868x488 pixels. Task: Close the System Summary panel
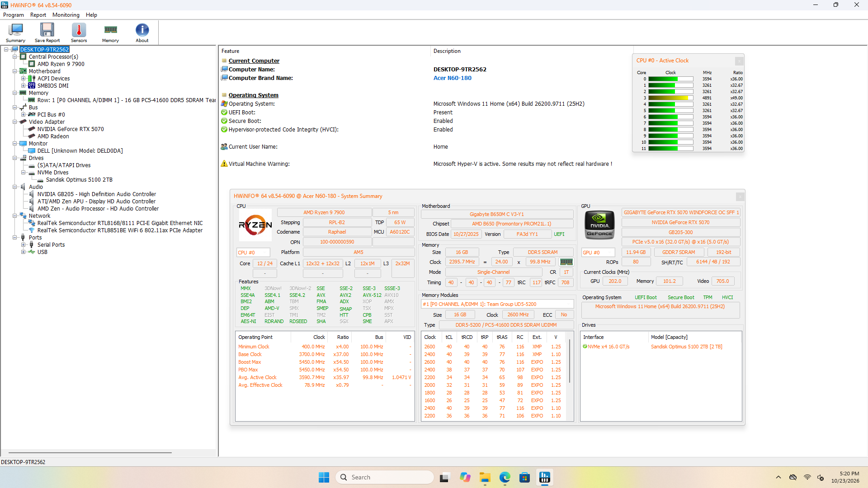pos(740,197)
